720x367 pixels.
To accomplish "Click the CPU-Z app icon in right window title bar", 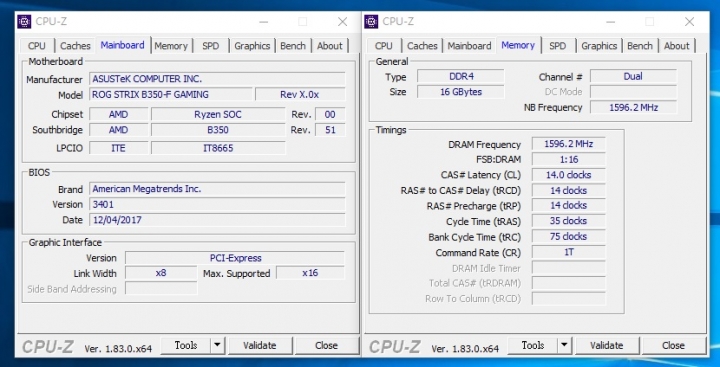I will 371,22.
